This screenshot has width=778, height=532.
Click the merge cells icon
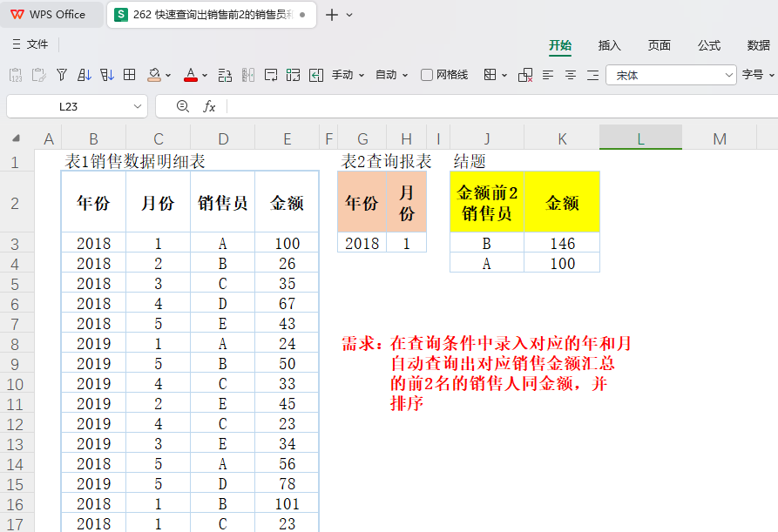tap(294, 75)
